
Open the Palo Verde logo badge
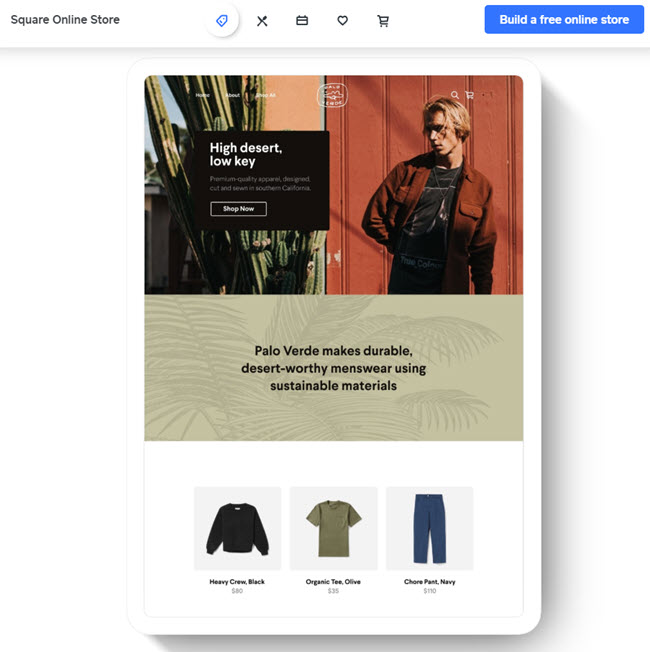pyautogui.click(x=332, y=95)
